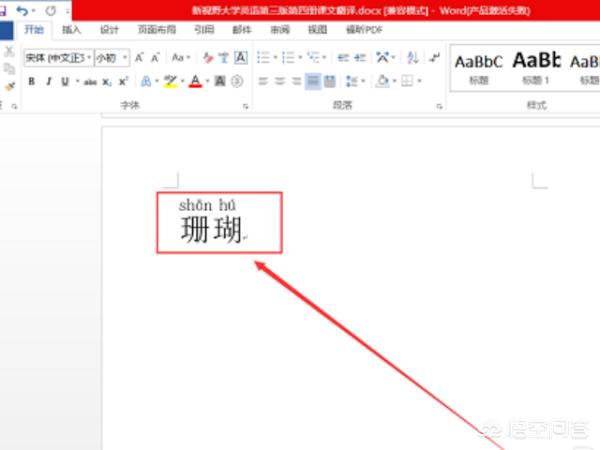Show paragraph marks icon
The image size is (600, 450).
[434, 58]
